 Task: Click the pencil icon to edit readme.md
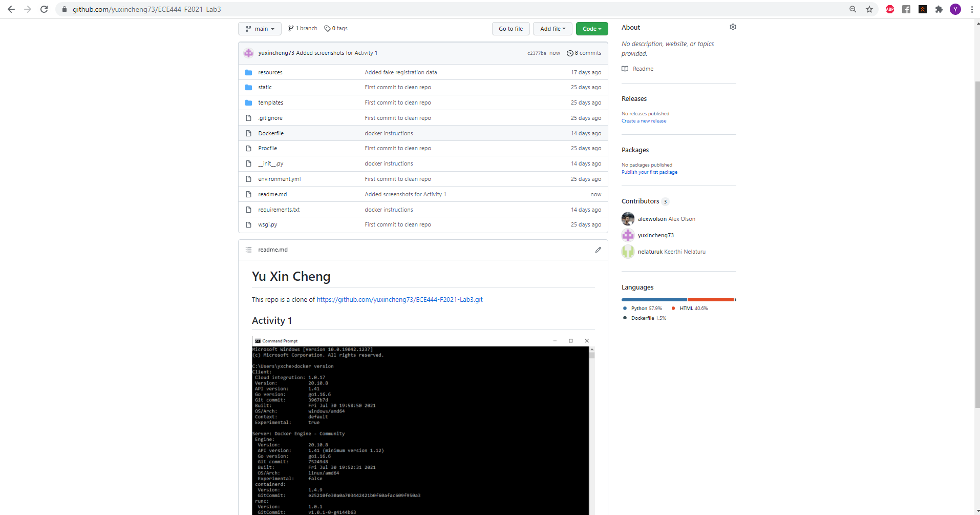point(598,250)
